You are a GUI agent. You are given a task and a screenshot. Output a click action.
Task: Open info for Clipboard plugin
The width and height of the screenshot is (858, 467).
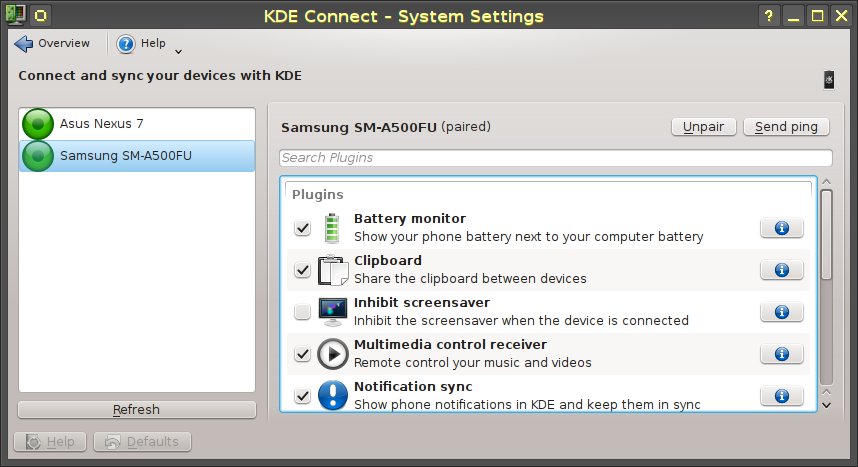click(x=782, y=270)
